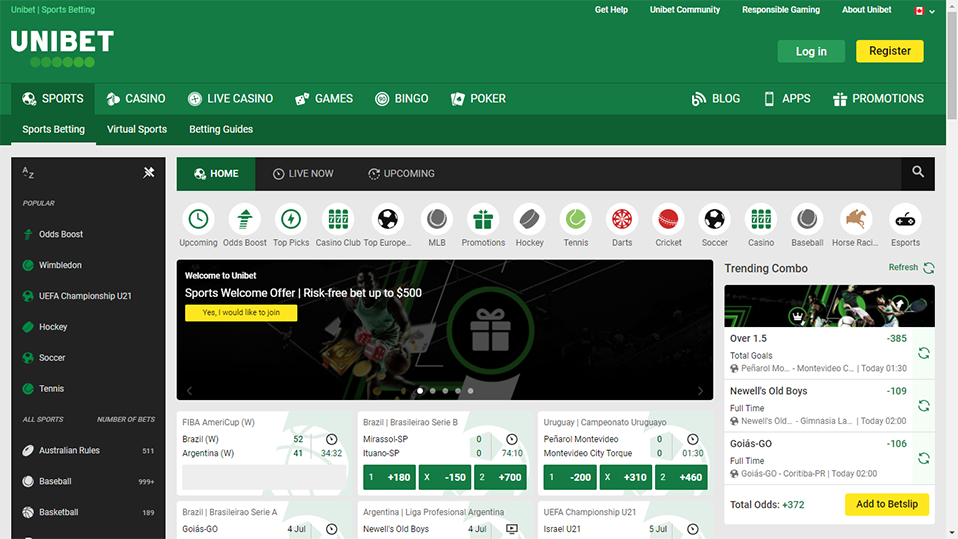Click the search magnifier icon
Viewport: 958px width, 539px height.
tap(918, 173)
